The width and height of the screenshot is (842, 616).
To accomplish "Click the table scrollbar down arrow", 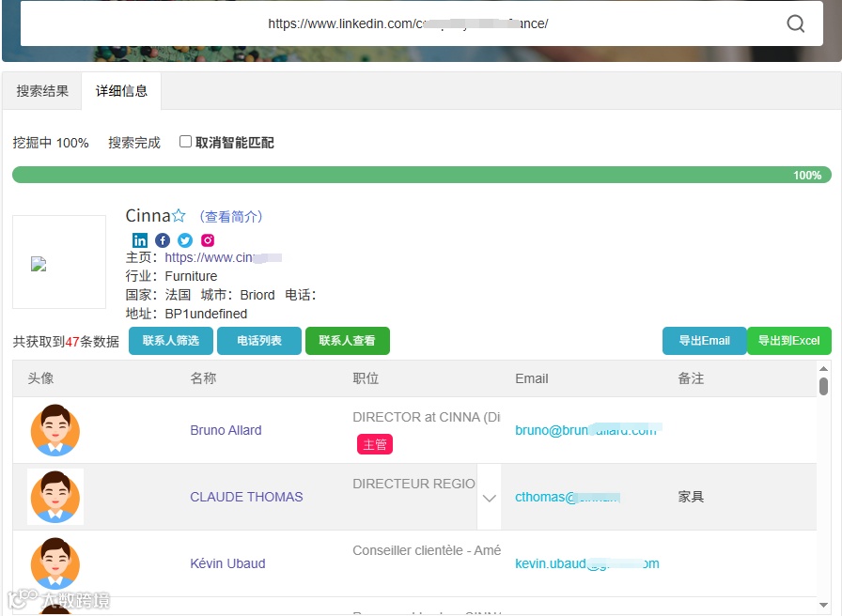I will tap(823, 605).
